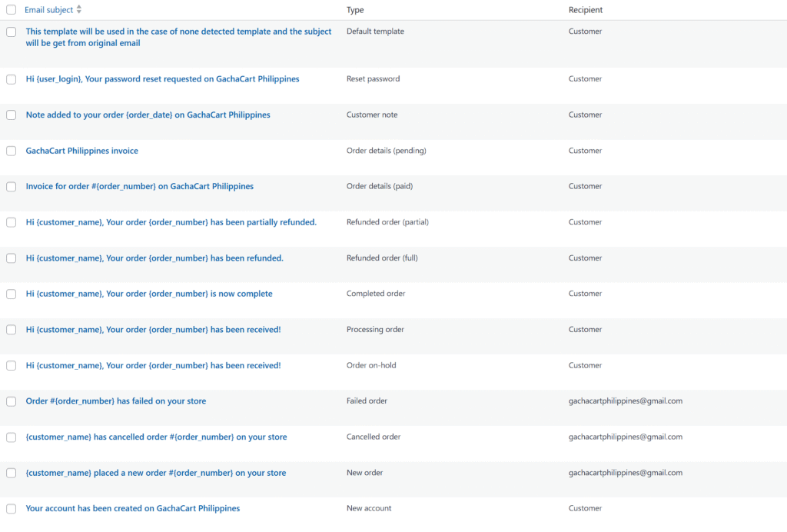Click the 'Default template' type cell

pos(375,31)
